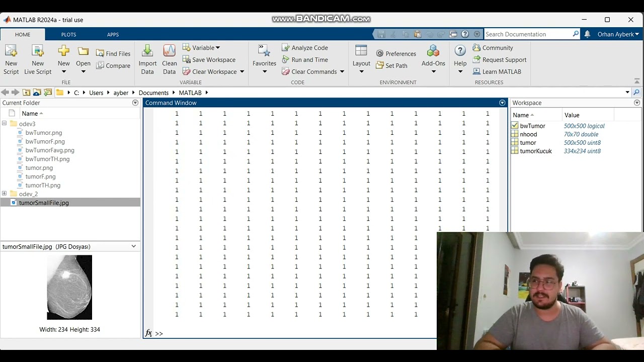
Task: Click the Add-Ons cubes icon
Action: coord(433,51)
